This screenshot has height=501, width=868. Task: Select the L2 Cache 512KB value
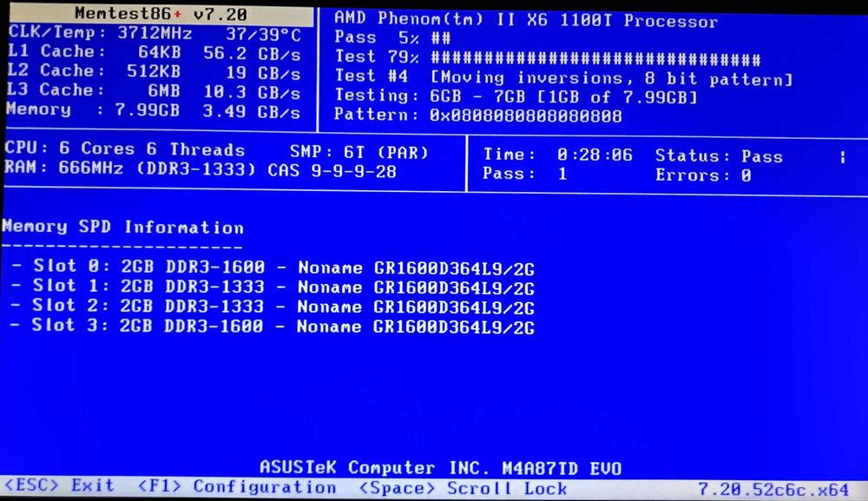pyautogui.click(x=154, y=71)
